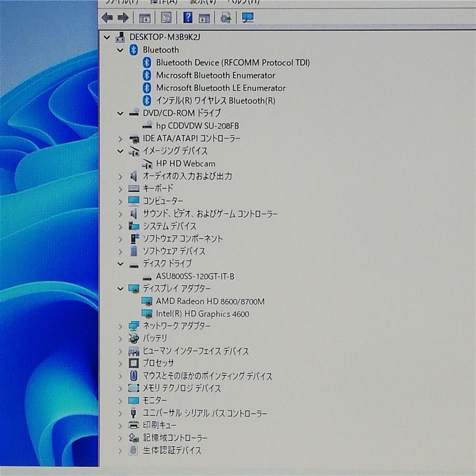Click the Scan for hardware changes monitor icon
This screenshot has width=476, height=476.
tap(248, 18)
